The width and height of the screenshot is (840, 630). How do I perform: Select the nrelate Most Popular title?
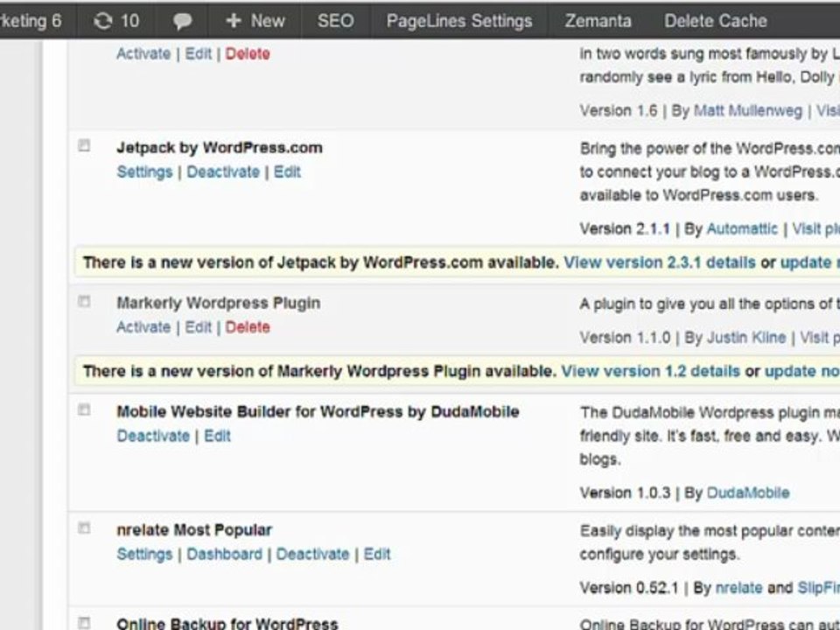[194, 530]
